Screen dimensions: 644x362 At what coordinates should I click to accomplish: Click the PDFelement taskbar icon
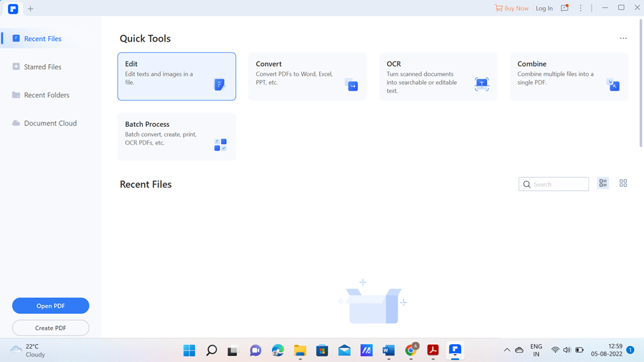click(455, 351)
